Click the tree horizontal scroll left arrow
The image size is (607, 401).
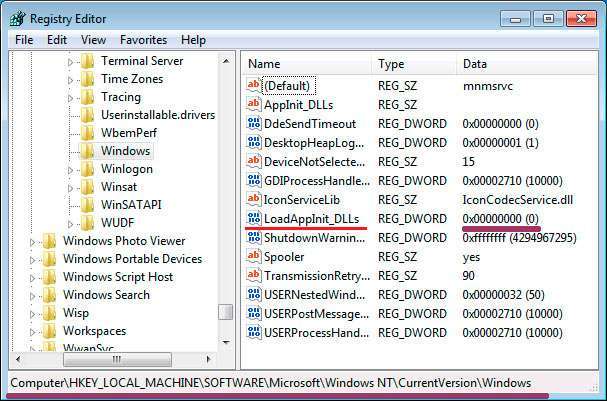pos(18,359)
